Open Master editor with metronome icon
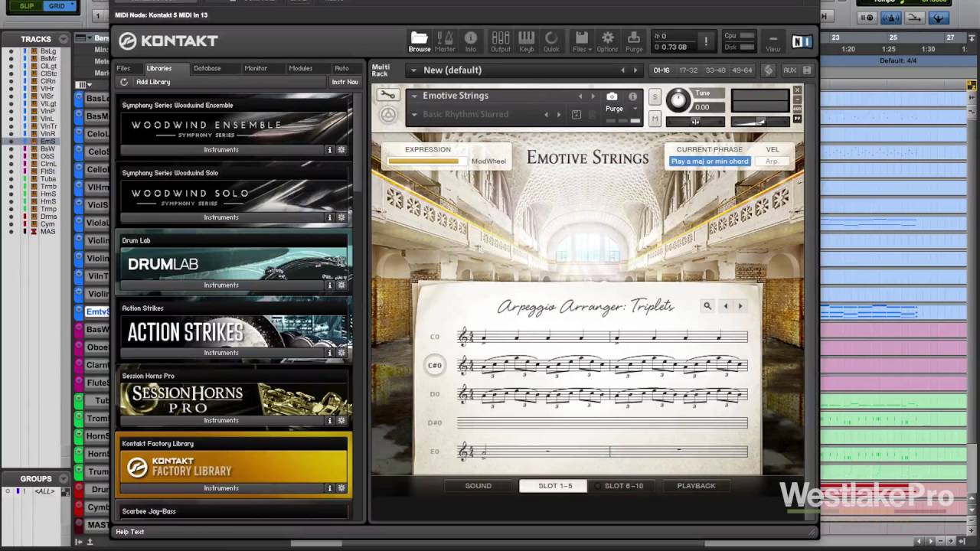Image resolution: width=980 pixels, height=551 pixels. [x=445, y=41]
